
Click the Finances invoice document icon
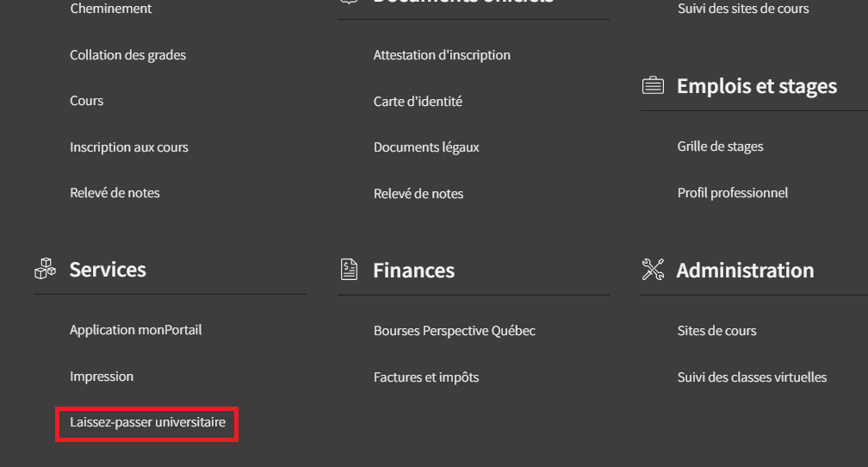click(x=349, y=270)
